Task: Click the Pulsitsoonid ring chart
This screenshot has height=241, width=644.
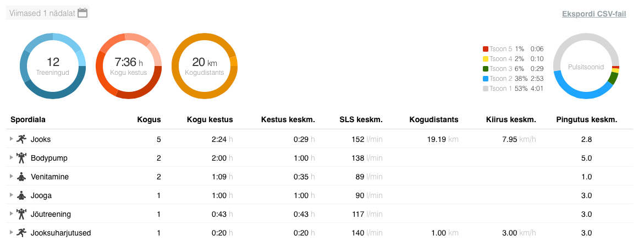Action: (x=586, y=66)
